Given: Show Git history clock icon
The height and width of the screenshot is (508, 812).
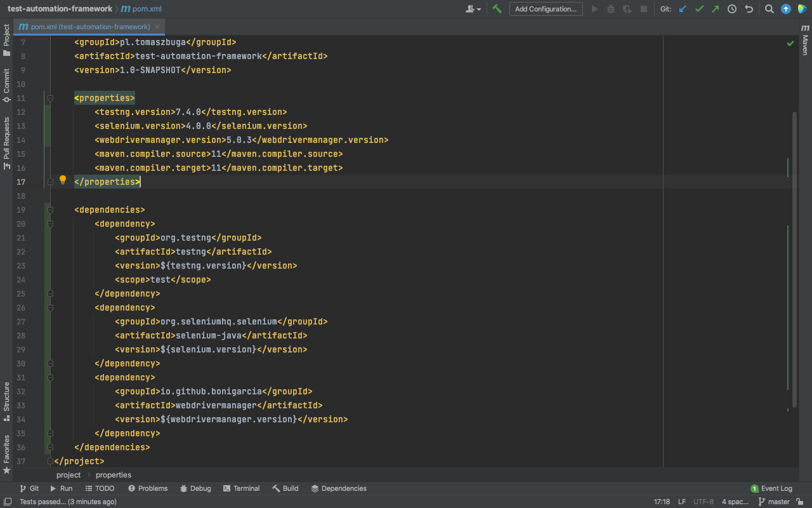Looking at the screenshot, I should click(732, 9).
